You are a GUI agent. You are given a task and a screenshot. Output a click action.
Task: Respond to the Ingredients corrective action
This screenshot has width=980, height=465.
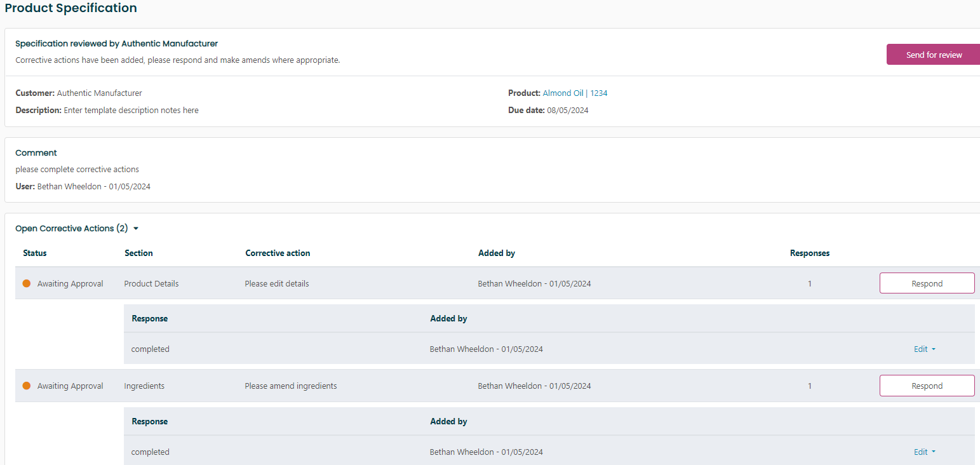[927, 386]
